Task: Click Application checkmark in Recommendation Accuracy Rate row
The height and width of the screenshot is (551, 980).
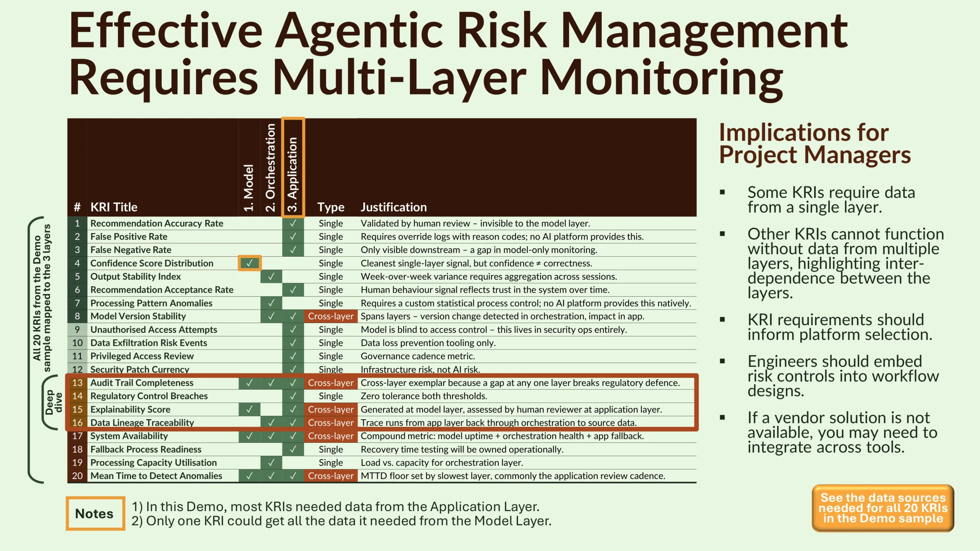Action: click(293, 223)
